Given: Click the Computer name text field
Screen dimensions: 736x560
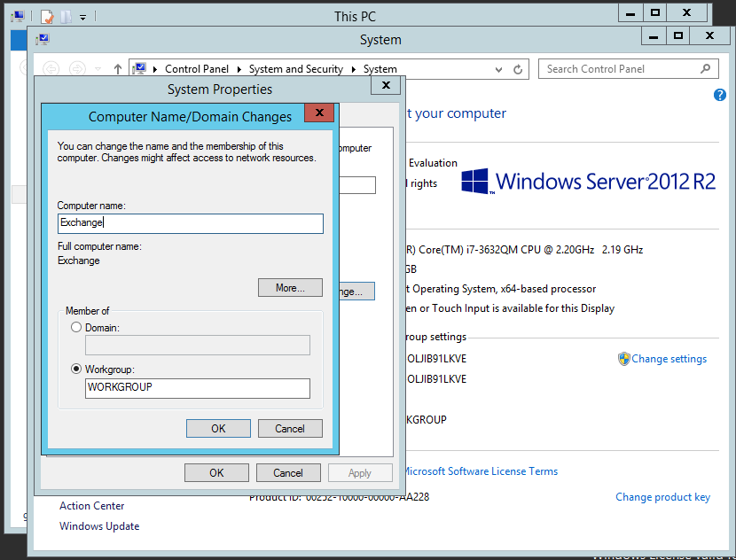Looking at the screenshot, I should (x=191, y=223).
